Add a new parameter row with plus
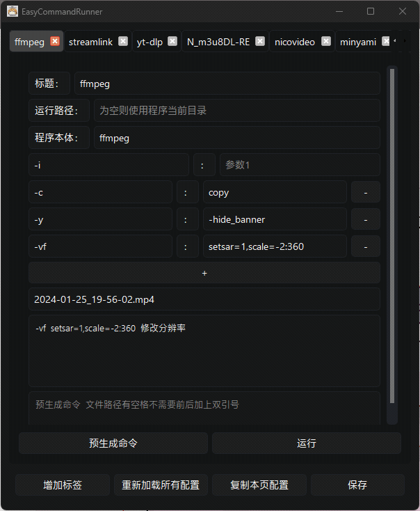This screenshot has height=511, width=420. coord(204,273)
